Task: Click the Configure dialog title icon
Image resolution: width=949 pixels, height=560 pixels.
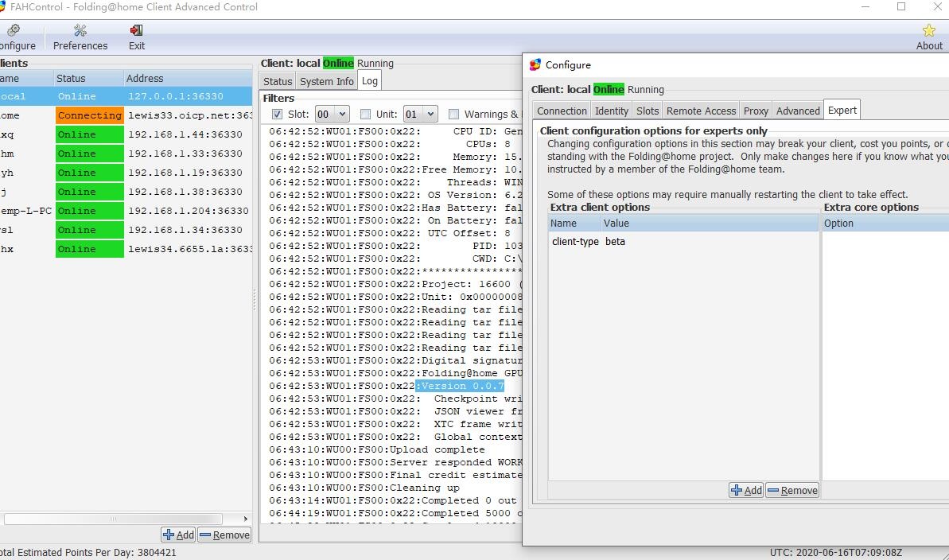Action: 535,64
